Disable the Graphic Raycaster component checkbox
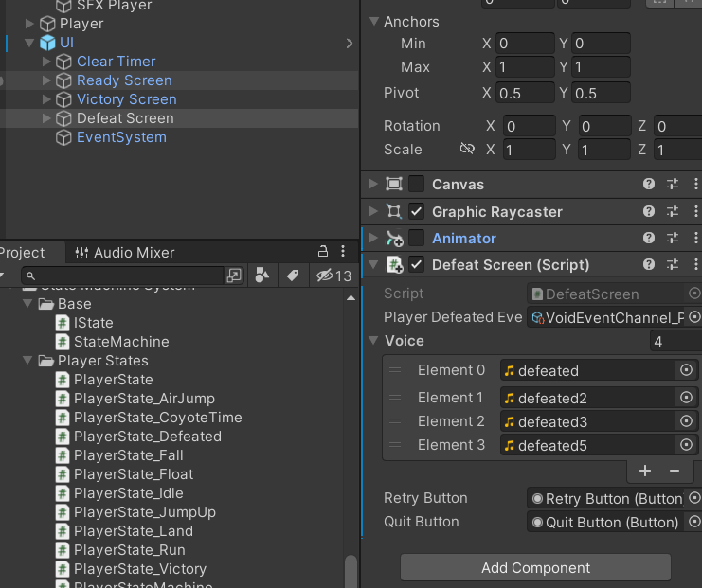Image resolution: width=702 pixels, height=588 pixels. pos(416,211)
